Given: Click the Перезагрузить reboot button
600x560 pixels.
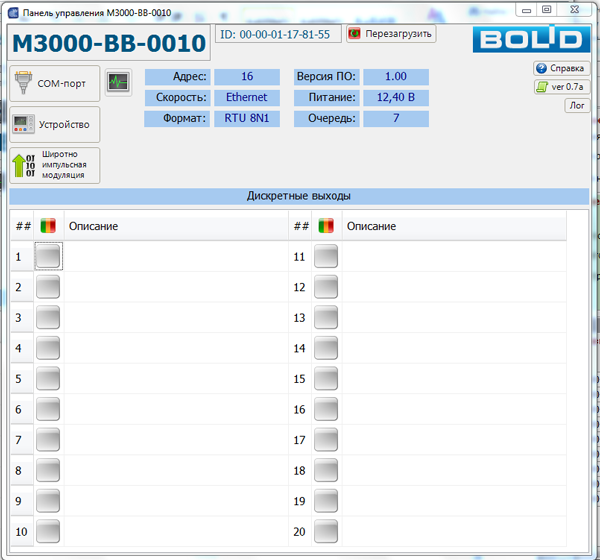Looking at the screenshot, I should [x=391, y=34].
